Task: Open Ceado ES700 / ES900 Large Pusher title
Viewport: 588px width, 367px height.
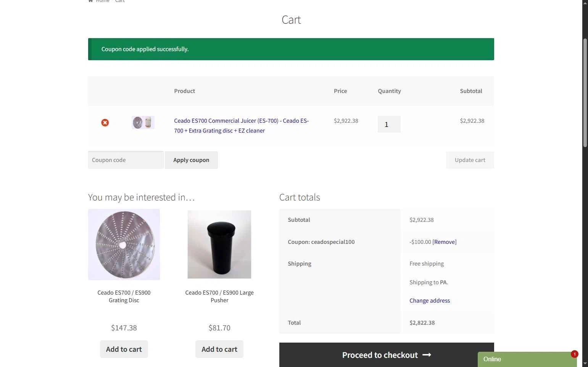Action: [x=219, y=296]
